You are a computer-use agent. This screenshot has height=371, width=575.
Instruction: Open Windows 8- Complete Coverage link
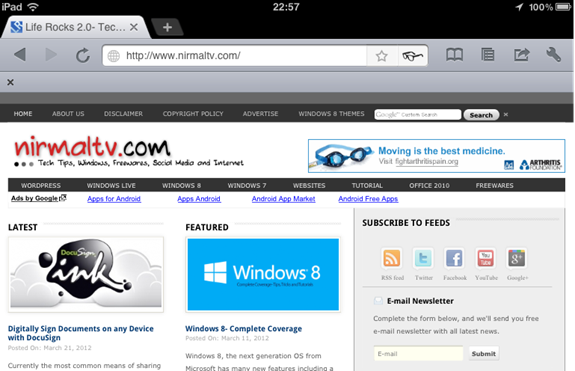pyautogui.click(x=243, y=328)
